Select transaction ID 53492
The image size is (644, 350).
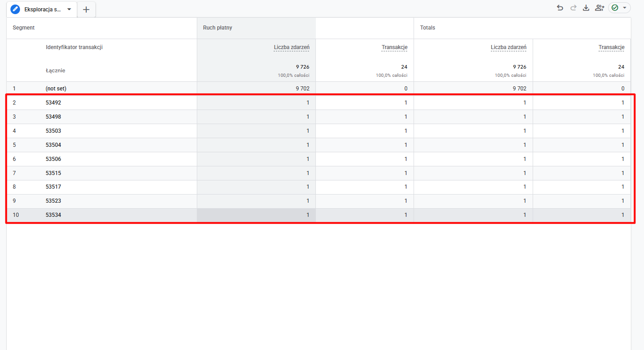(53, 103)
